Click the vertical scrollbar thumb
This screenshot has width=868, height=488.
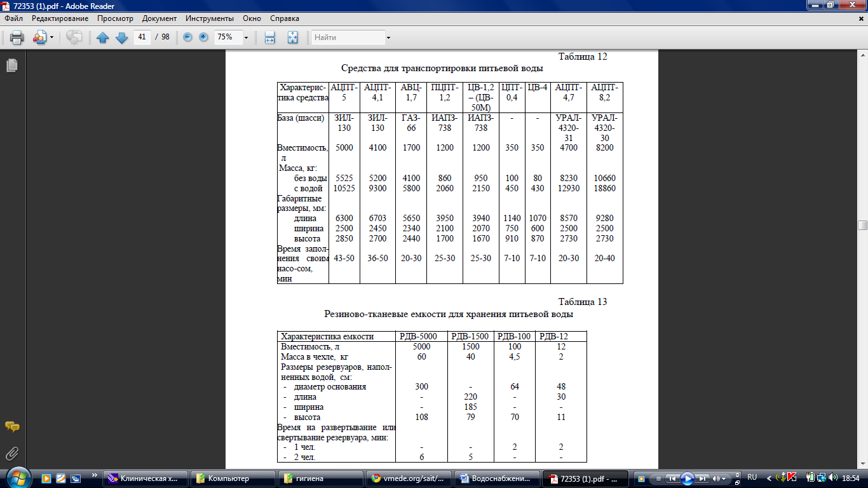(862, 225)
